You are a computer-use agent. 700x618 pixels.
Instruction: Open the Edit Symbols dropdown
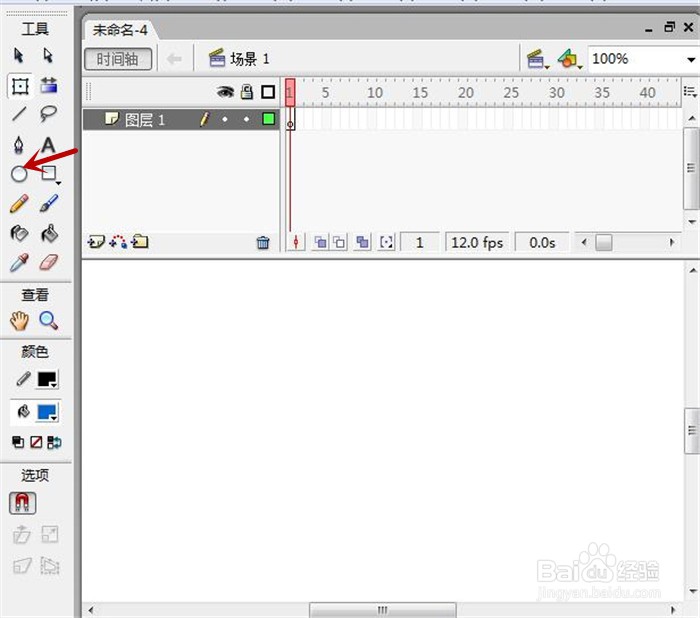pyautogui.click(x=570, y=59)
